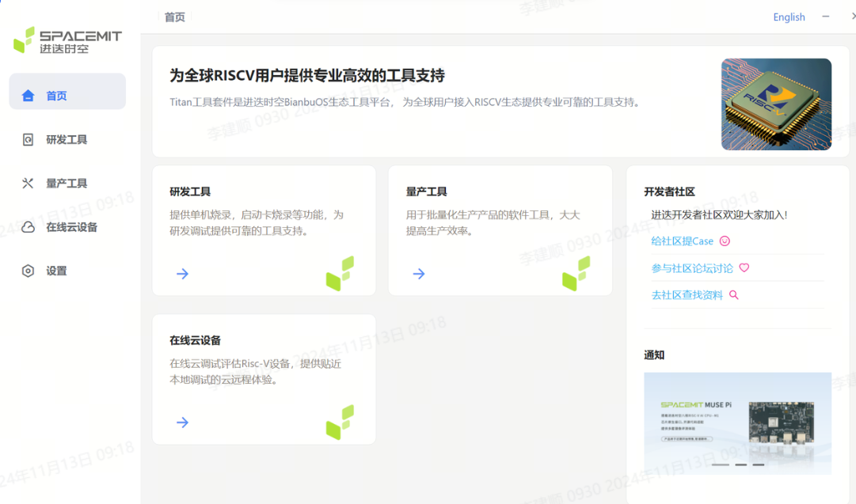Open the 给社区提Case link

(682, 241)
